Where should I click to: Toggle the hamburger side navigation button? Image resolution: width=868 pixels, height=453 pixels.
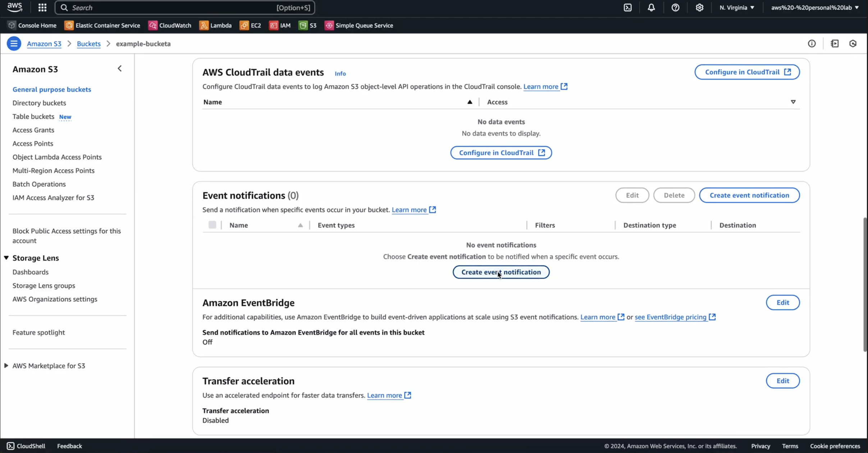click(x=14, y=44)
